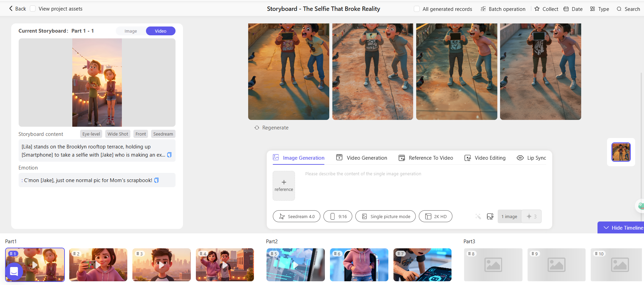The height and width of the screenshot is (285, 644).
Task: Copy the Emotion dialogue text
Action: [x=157, y=180]
